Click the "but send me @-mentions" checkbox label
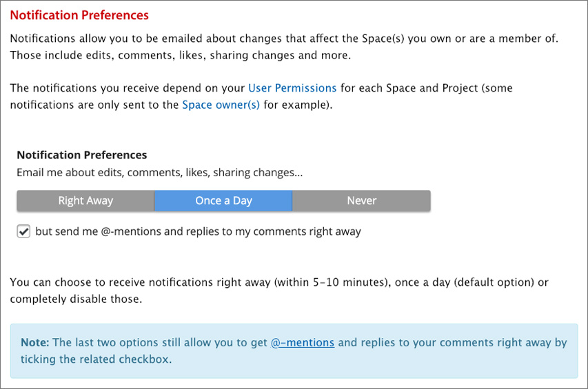This screenshot has height=389, width=588. coord(198,232)
